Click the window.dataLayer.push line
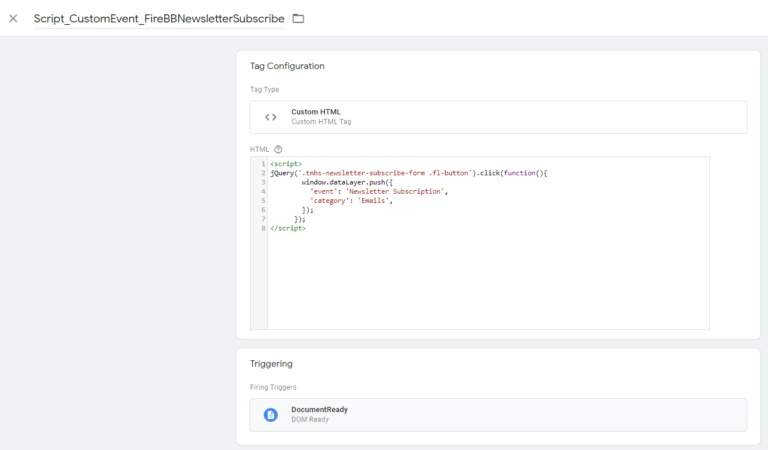The width and height of the screenshot is (768, 450). 347,182
